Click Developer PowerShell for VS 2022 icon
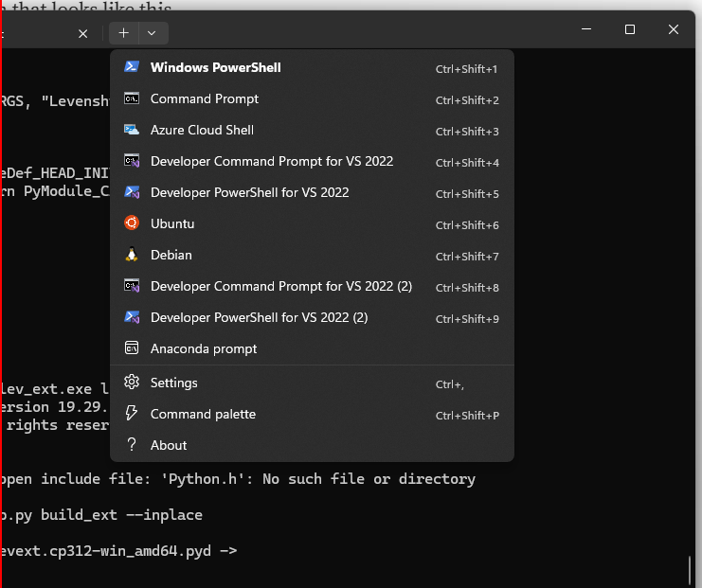The height and width of the screenshot is (588, 702). point(132,192)
